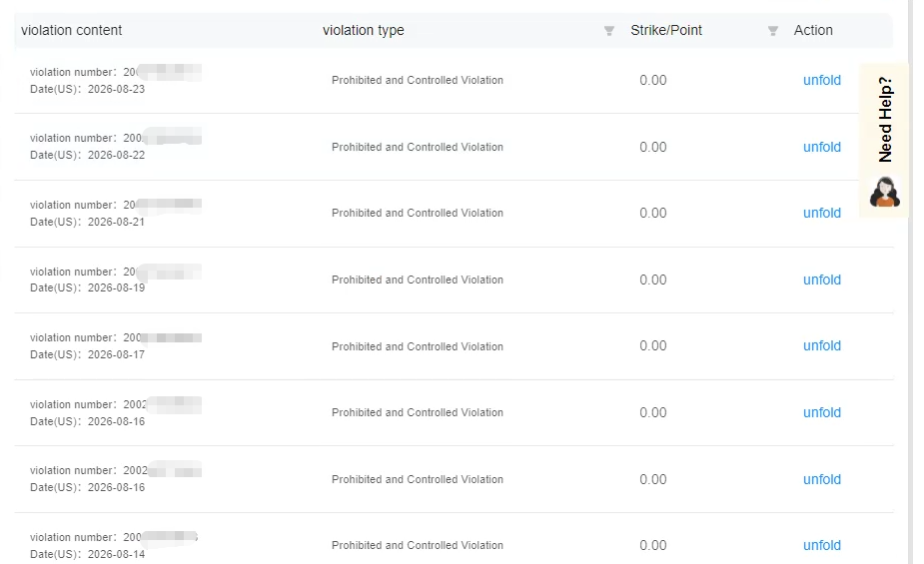The height and width of the screenshot is (564, 924).
Task: Select the Date(US): 2026-08-22 text
Action: (x=87, y=155)
